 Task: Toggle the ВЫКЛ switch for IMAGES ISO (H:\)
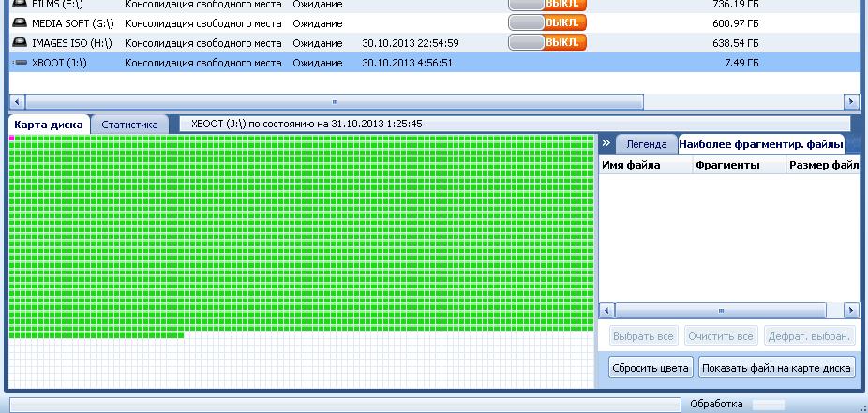[x=546, y=42]
